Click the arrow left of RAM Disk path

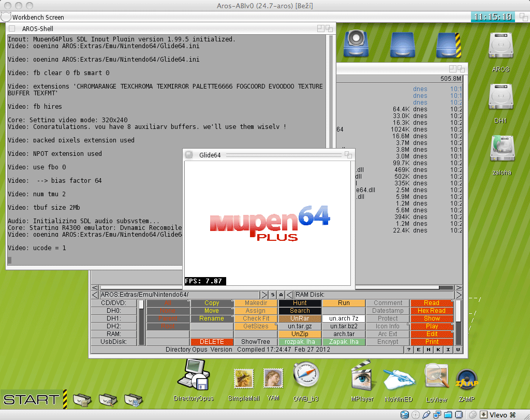[290, 295]
